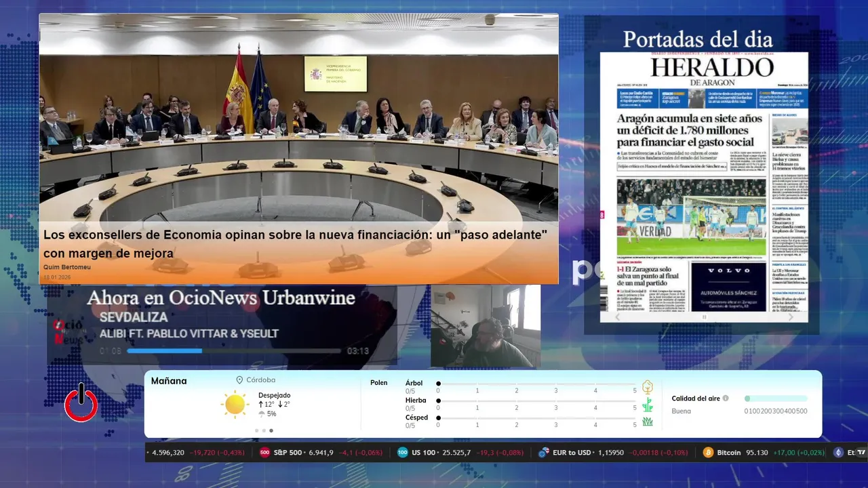Click the Volvo advertisement on the cover

coord(729,286)
